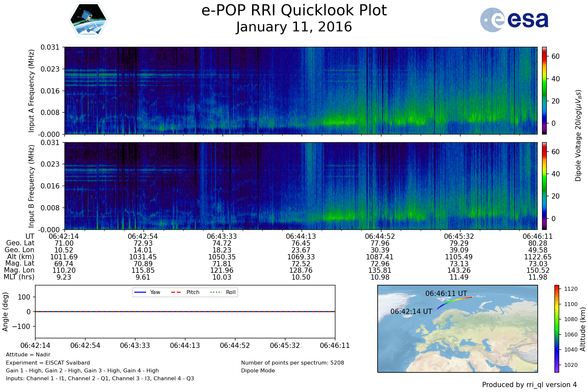Click inside the Input A spectrogram
588x392 pixels.
[x=301, y=90]
